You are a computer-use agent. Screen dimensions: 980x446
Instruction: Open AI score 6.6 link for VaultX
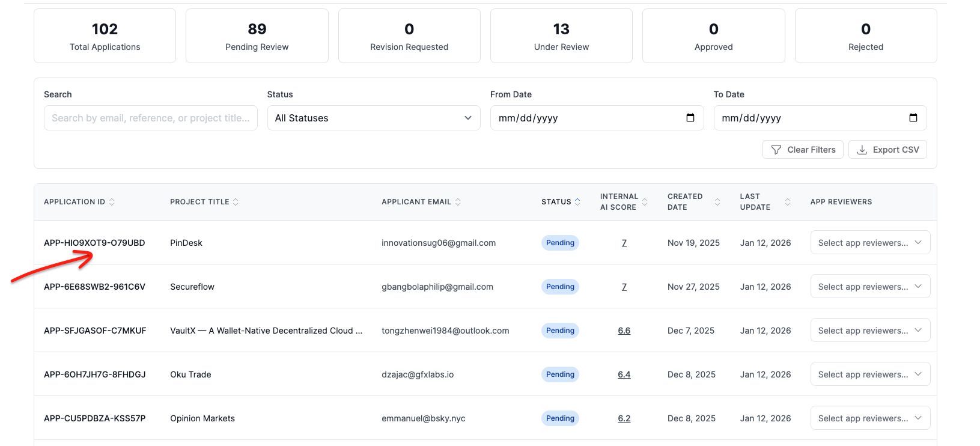(x=624, y=331)
